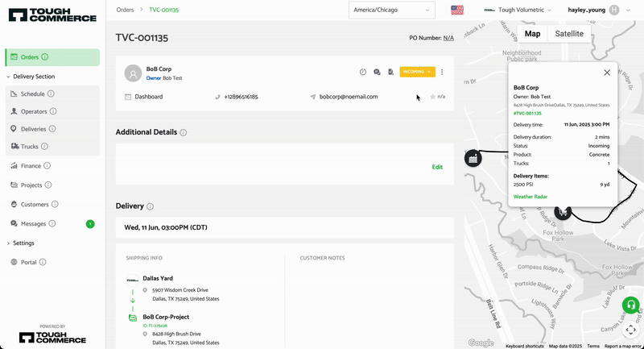Open the order history clock icon
The image size is (644, 349).
[363, 72]
